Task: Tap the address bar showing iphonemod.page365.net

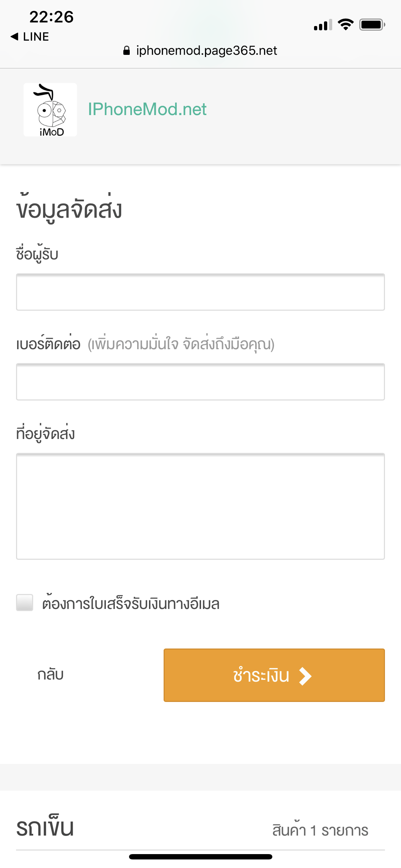Action: coord(207,50)
